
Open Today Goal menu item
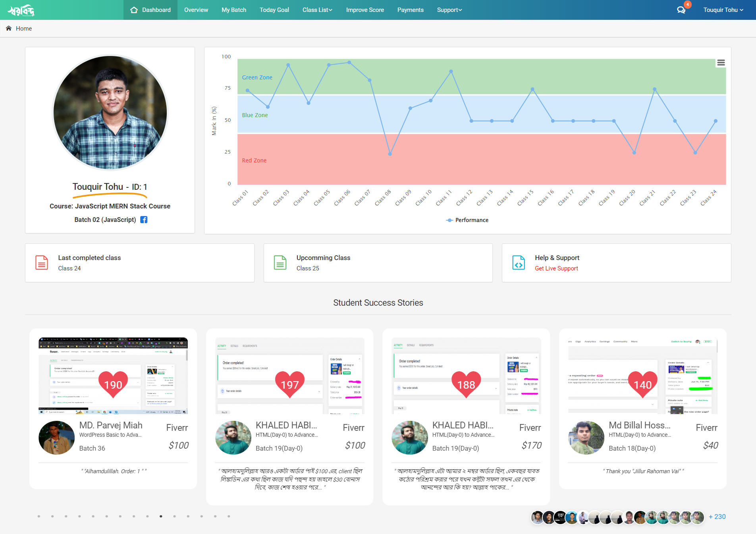[274, 10]
